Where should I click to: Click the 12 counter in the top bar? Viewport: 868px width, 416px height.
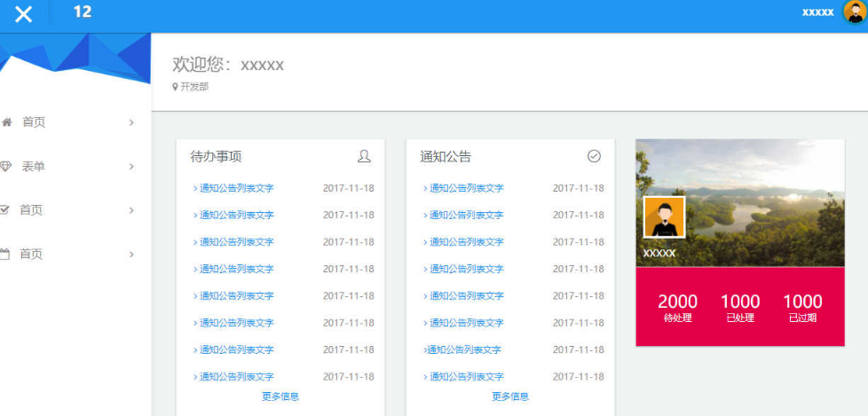click(x=82, y=12)
